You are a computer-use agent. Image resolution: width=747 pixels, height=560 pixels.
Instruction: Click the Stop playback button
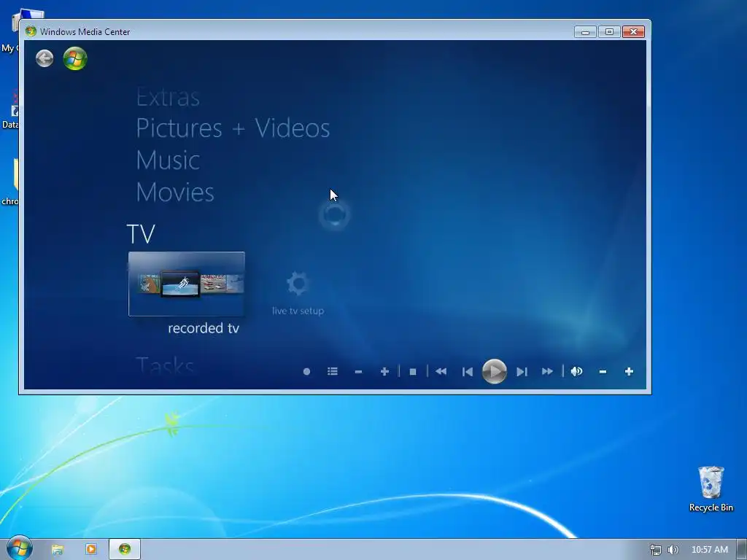point(413,371)
